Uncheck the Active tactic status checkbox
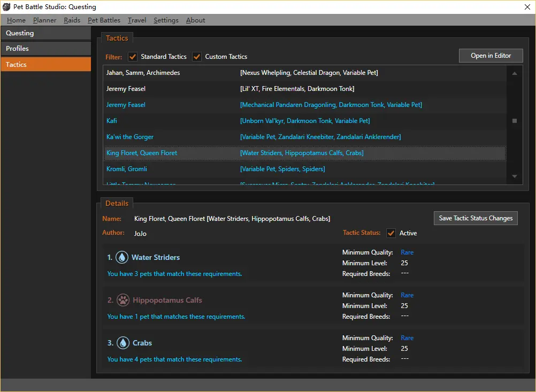The width and height of the screenshot is (536, 392). point(391,233)
